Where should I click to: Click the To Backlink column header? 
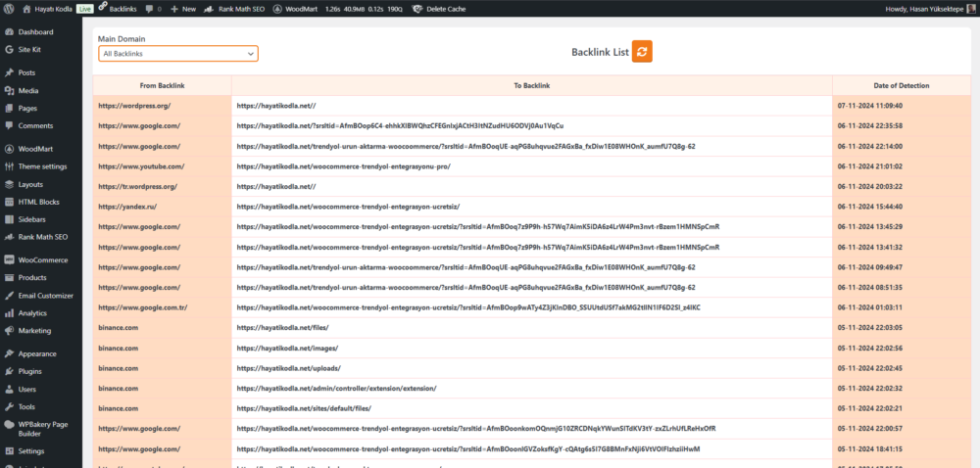pyautogui.click(x=532, y=85)
